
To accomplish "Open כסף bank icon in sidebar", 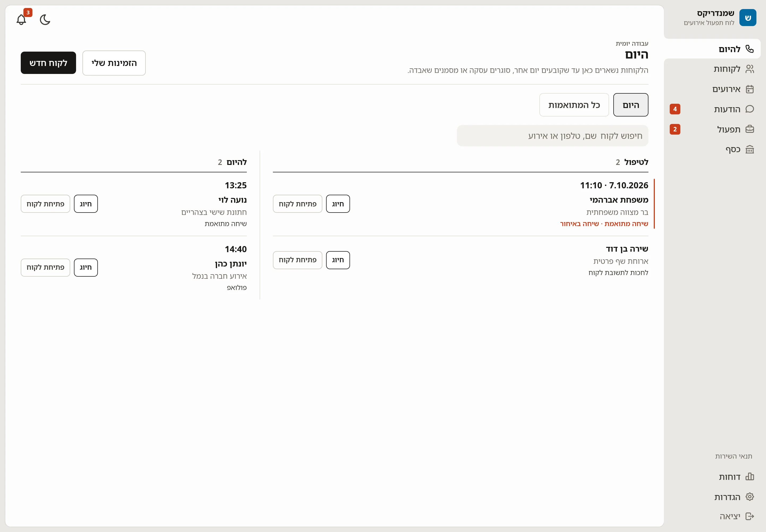I will point(749,149).
